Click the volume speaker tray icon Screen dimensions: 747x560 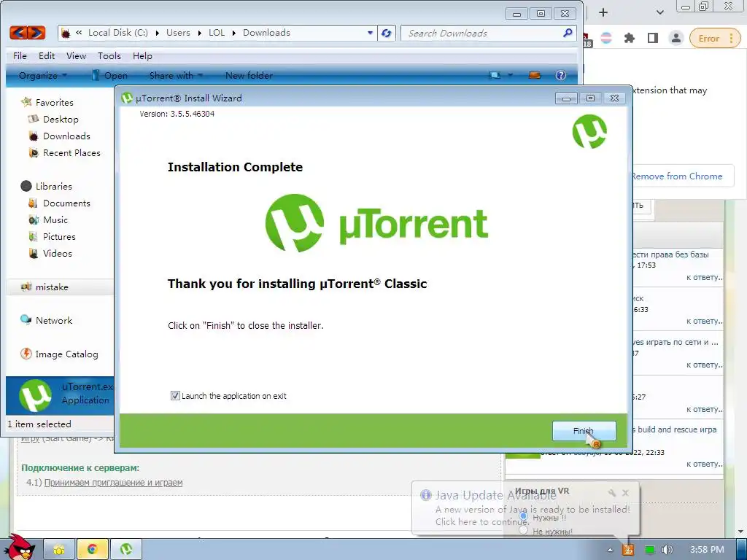pyautogui.click(x=667, y=550)
